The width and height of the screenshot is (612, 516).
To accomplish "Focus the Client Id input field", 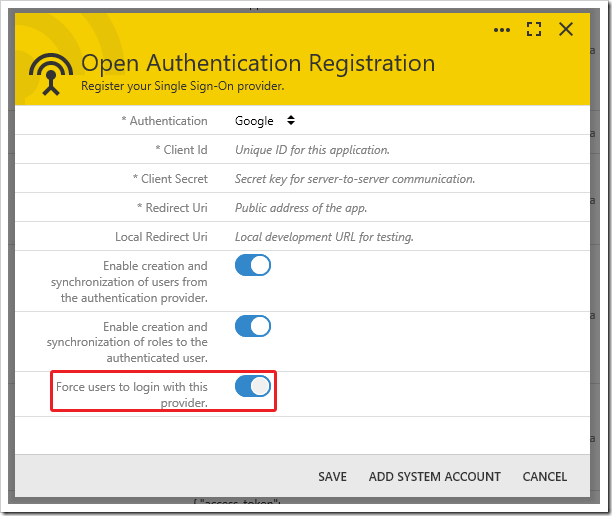I will (x=400, y=150).
